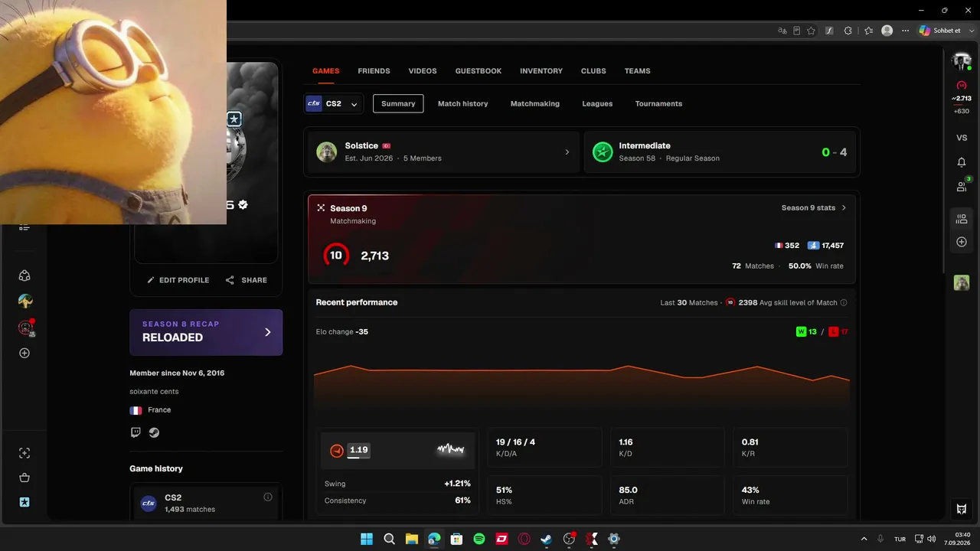Open the Clubs tab
Screen dimensions: 980x551
(593, 71)
